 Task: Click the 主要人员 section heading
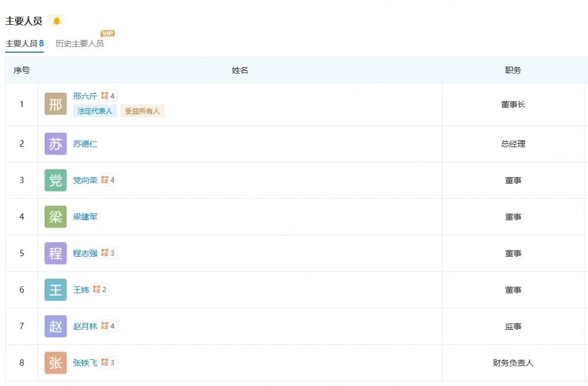click(24, 21)
